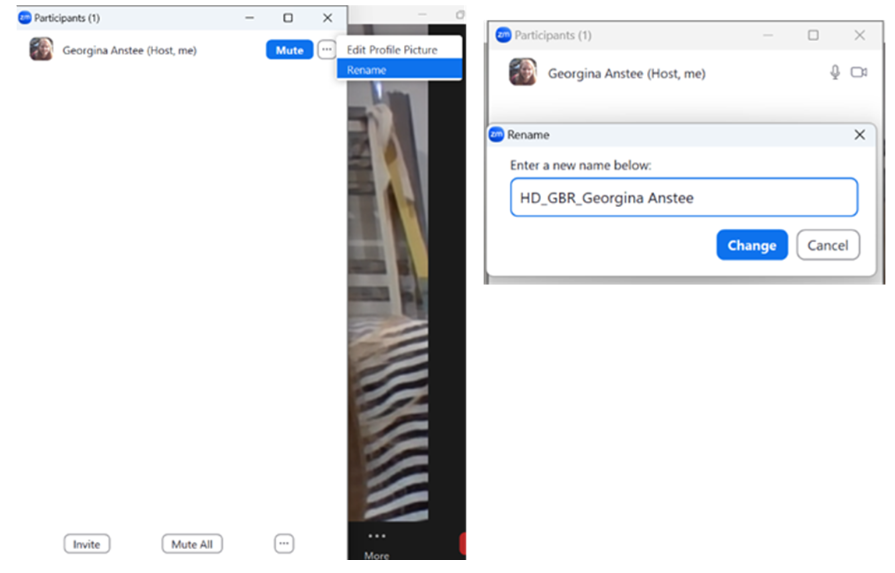Maximize the right Participants window

click(x=813, y=35)
